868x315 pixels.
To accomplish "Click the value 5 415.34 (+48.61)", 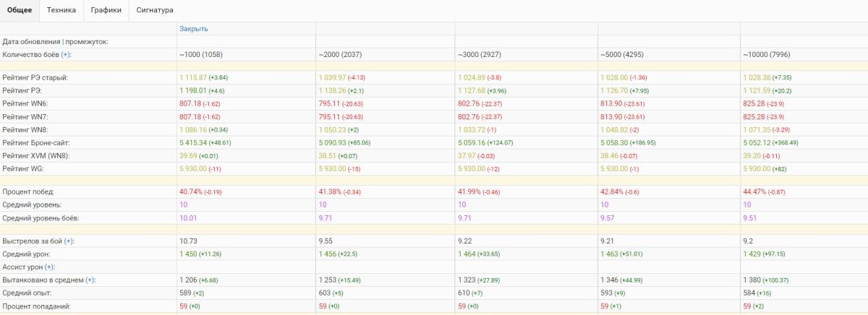I will [206, 143].
